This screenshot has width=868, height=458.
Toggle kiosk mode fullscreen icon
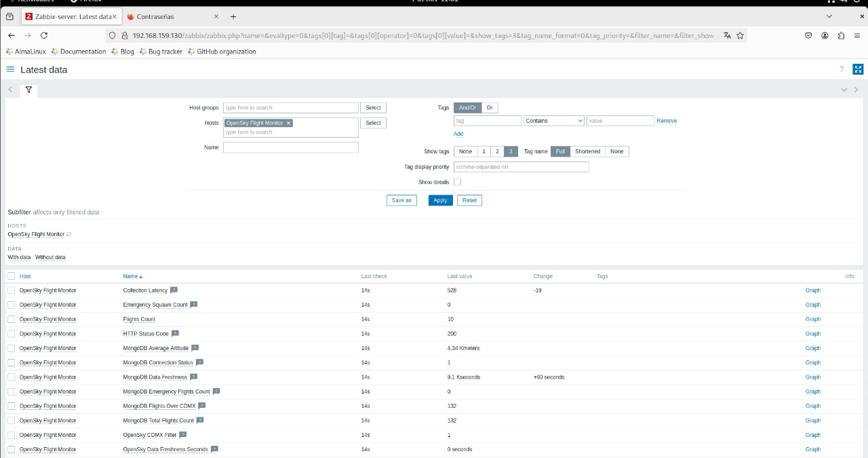858,69
